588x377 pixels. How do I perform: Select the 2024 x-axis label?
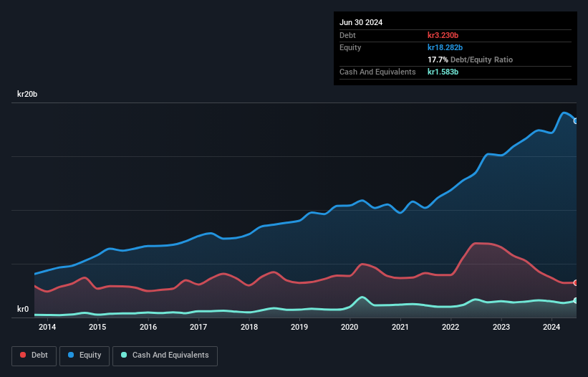551,327
